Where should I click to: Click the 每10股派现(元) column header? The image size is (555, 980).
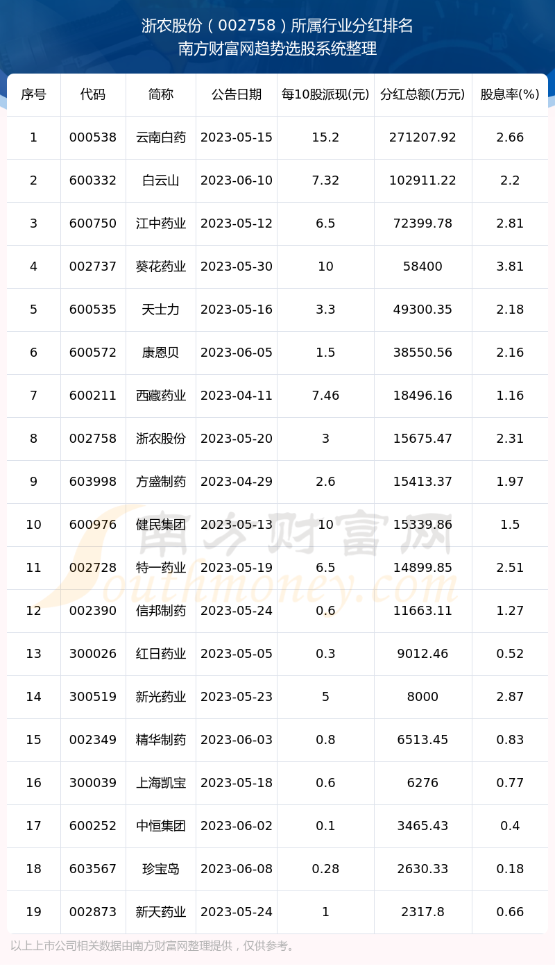click(x=325, y=94)
